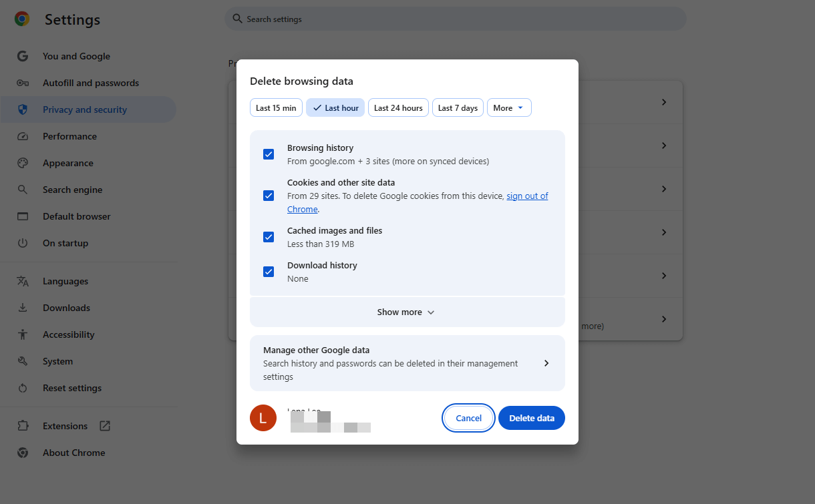Viewport: 815px width, 504px height.
Task: Open the Performance section icon in sidebar
Action: tap(23, 136)
